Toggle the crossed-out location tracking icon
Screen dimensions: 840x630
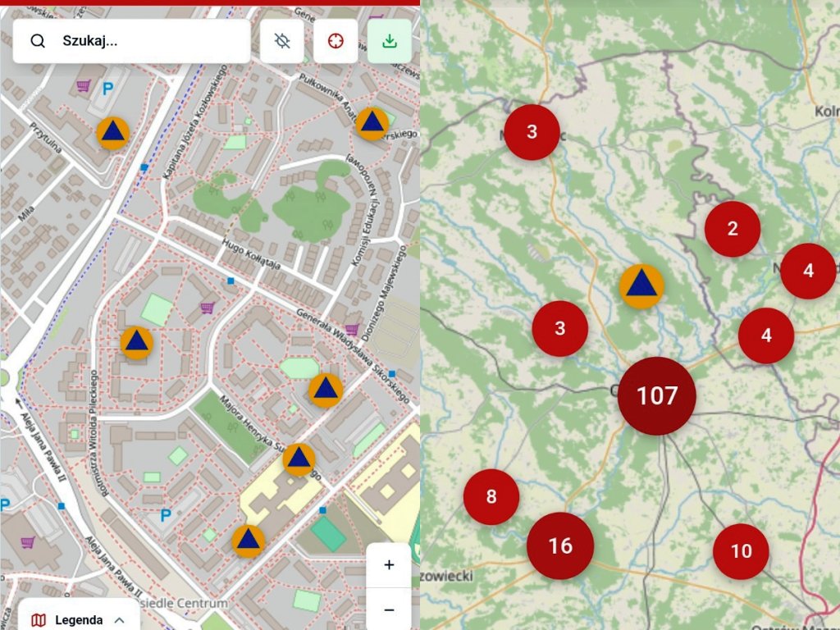[x=282, y=39]
